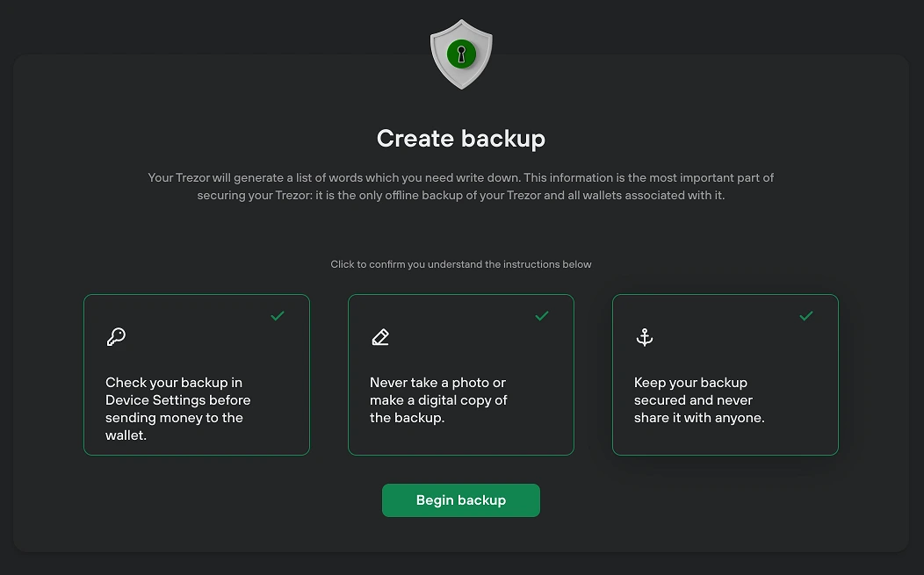Click 'share it with anyone.' on third card

[699, 418]
